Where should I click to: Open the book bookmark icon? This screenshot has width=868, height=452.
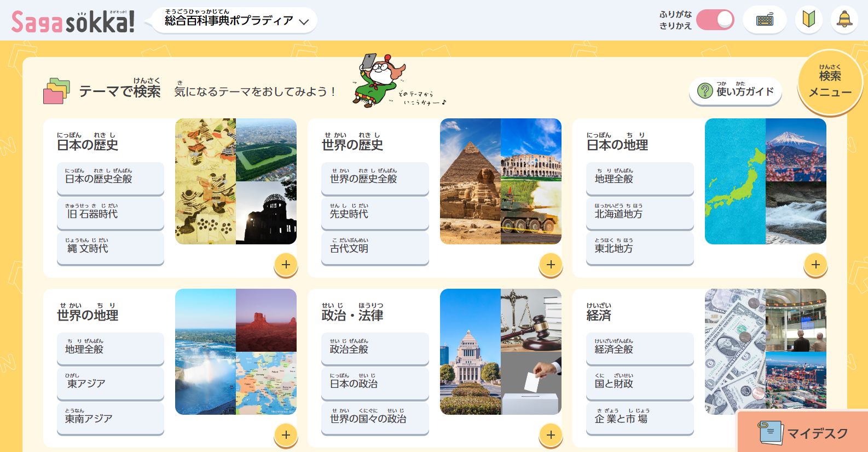pos(809,20)
